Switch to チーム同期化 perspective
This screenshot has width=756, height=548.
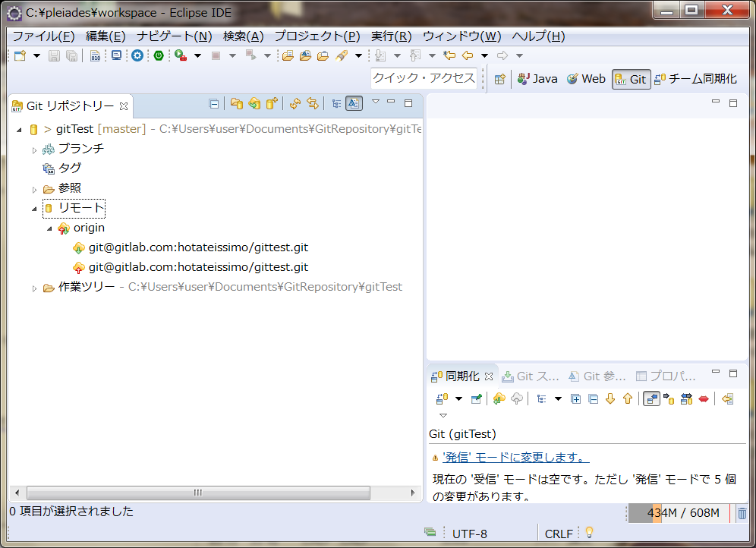(x=695, y=79)
